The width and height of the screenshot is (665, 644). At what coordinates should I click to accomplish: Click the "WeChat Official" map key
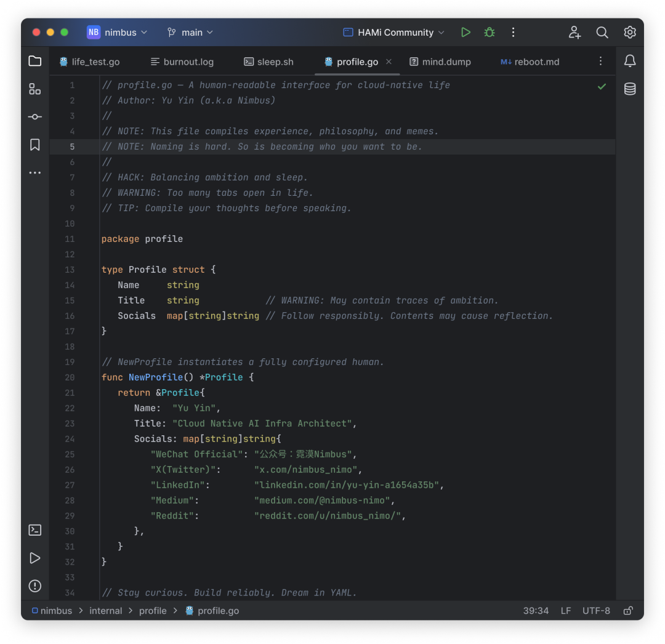click(197, 454)
